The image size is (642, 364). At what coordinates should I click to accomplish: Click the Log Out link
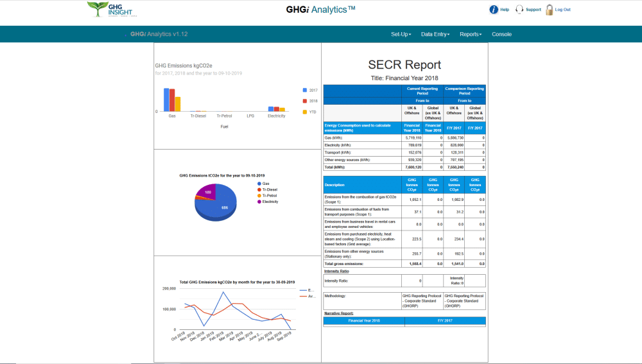coord(562,10)
